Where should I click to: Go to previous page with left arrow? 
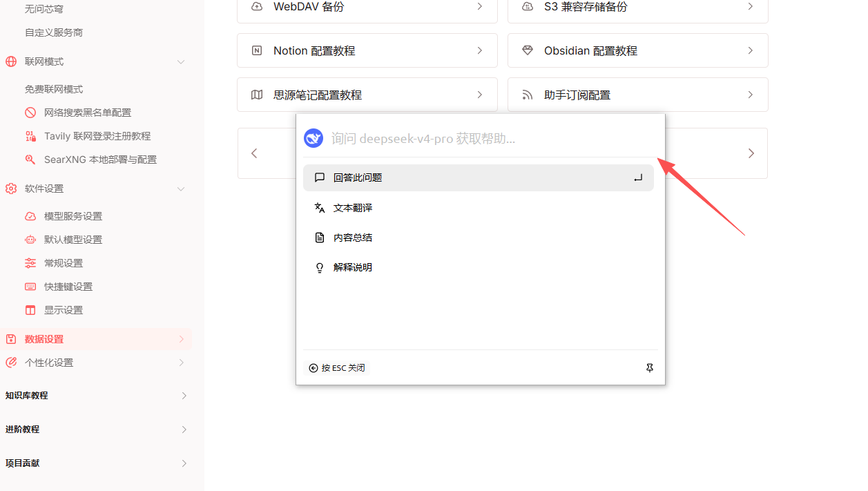click(254, 153)
